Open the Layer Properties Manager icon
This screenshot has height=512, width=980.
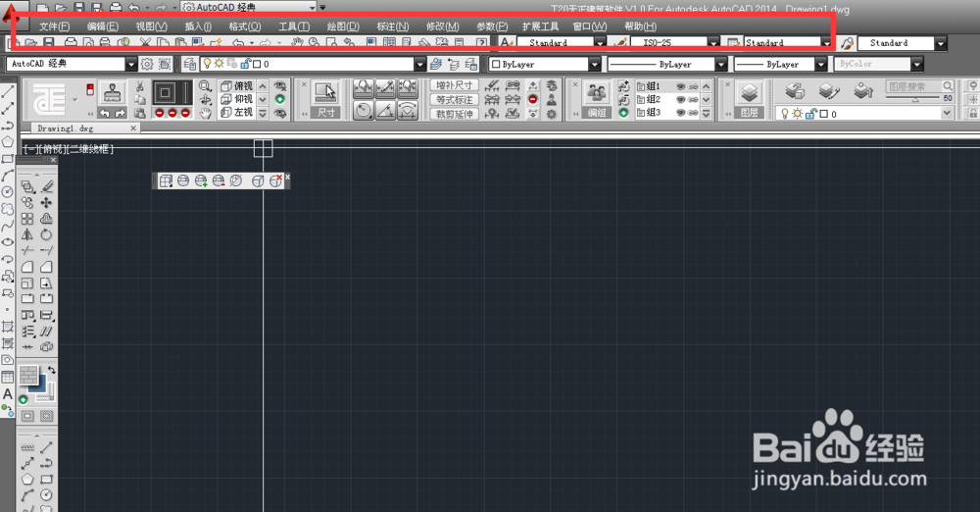[x=190, y=64]
